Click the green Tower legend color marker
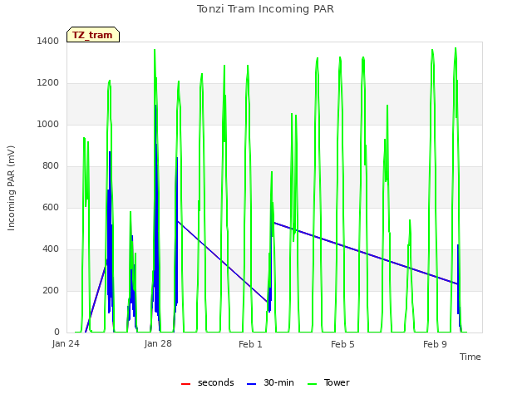This screenshot has height=399, width=532. (x=312, y=384)
